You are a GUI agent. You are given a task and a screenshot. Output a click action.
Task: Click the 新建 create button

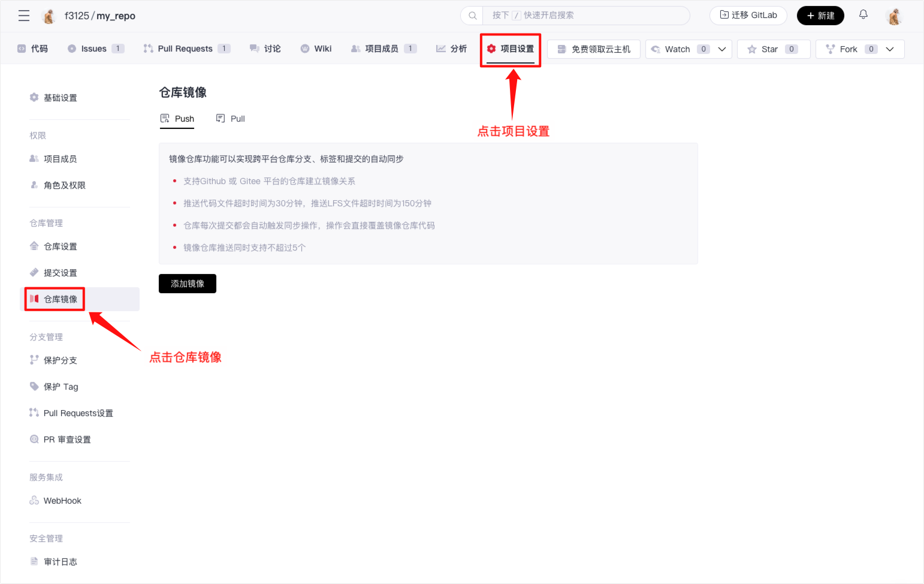click(x=820, y=16)
